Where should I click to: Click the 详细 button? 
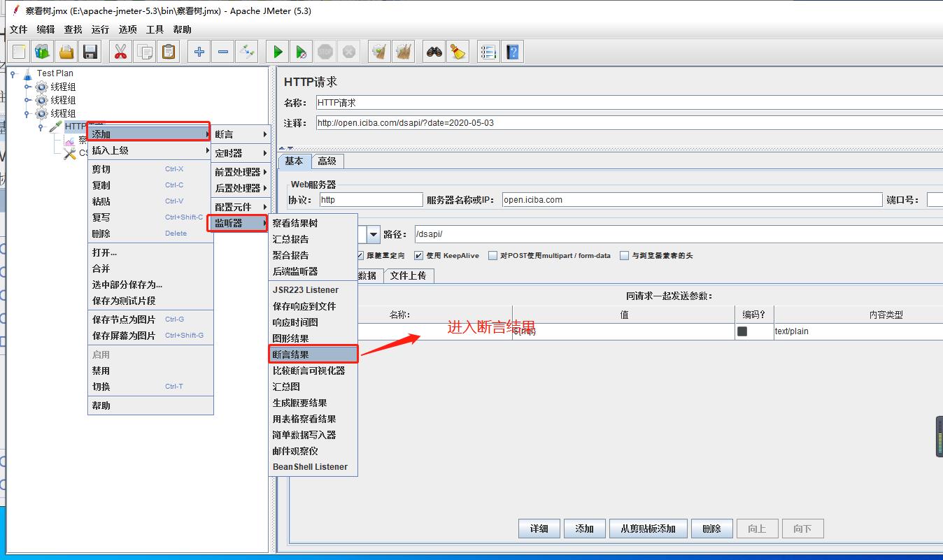539,529
